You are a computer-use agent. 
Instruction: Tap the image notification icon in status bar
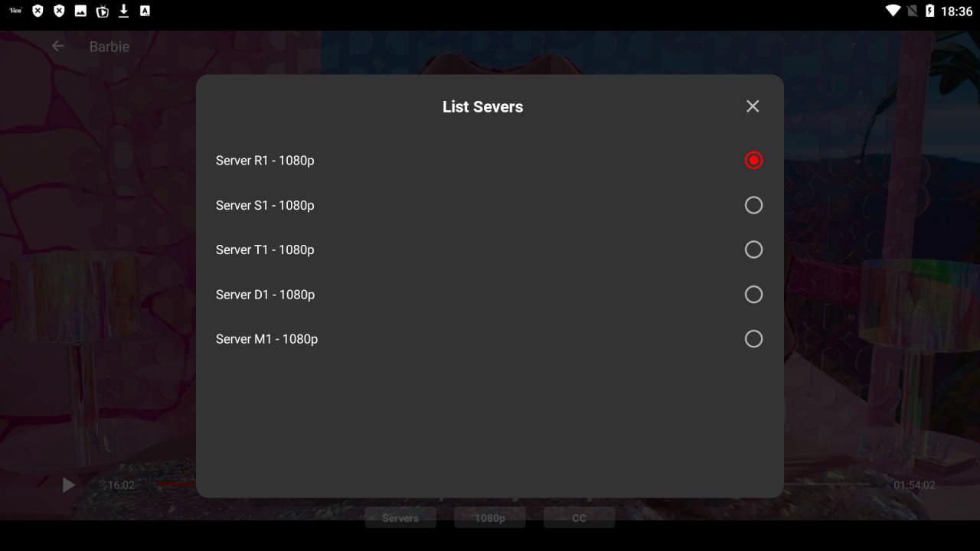(80, 11)
